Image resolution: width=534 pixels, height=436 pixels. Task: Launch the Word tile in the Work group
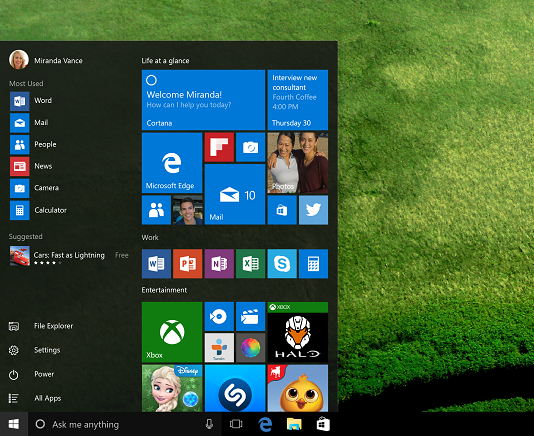click(x=156, y=264)
